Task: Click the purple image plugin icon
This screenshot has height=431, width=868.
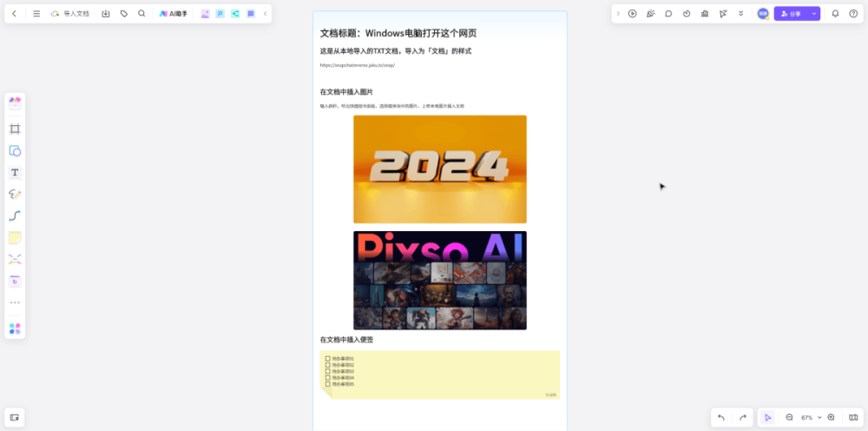Action: (206, 14)
